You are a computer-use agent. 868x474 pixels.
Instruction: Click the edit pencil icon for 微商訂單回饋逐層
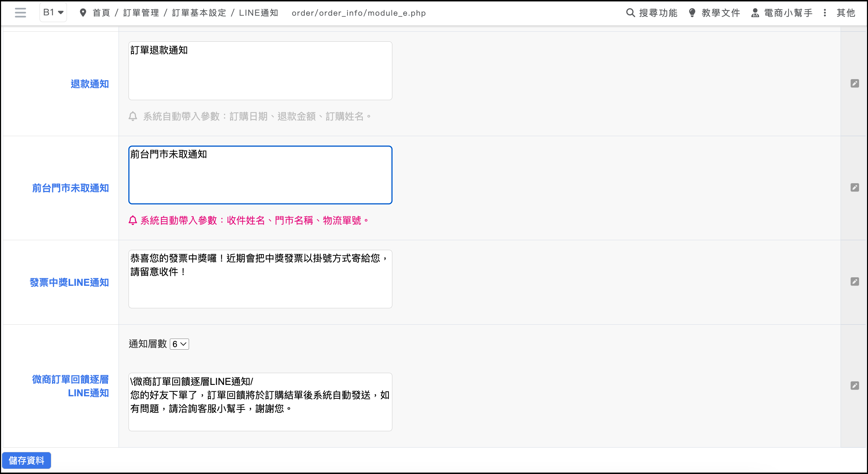click(x=855, y=386)
